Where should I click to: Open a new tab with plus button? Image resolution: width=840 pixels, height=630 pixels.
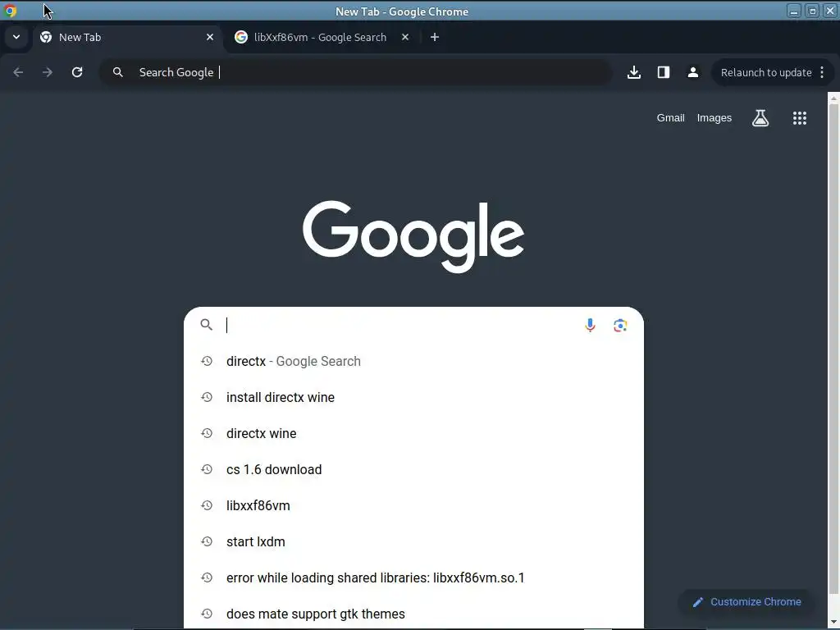point(435,37)
